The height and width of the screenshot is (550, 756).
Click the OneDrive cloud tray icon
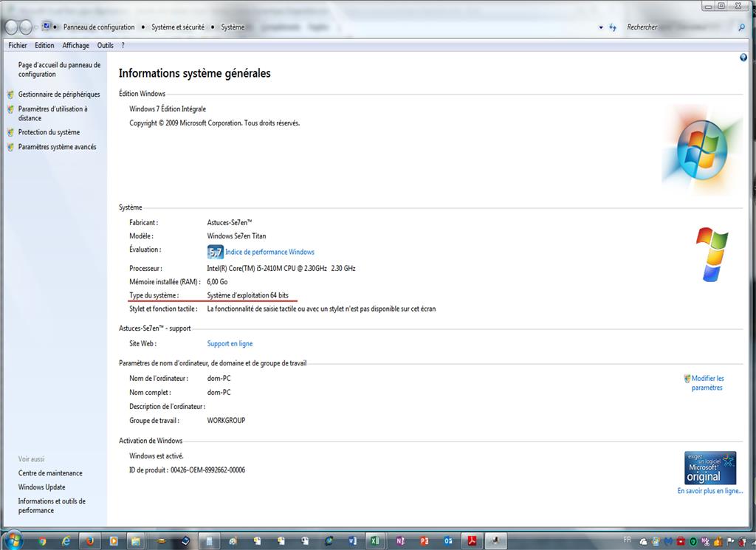(643, 542)
